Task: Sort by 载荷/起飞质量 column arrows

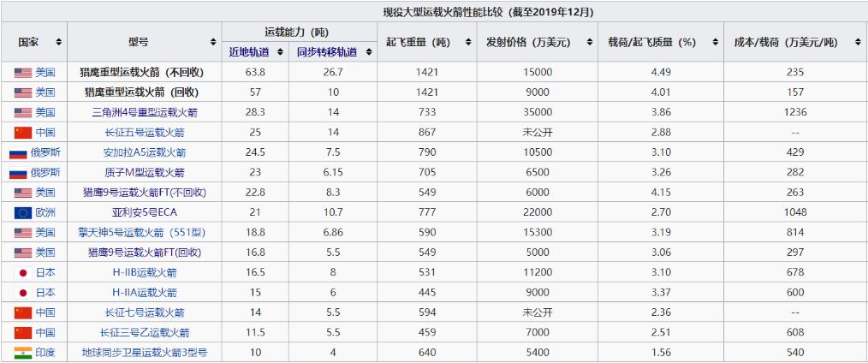Action: (x=716, y=42)
